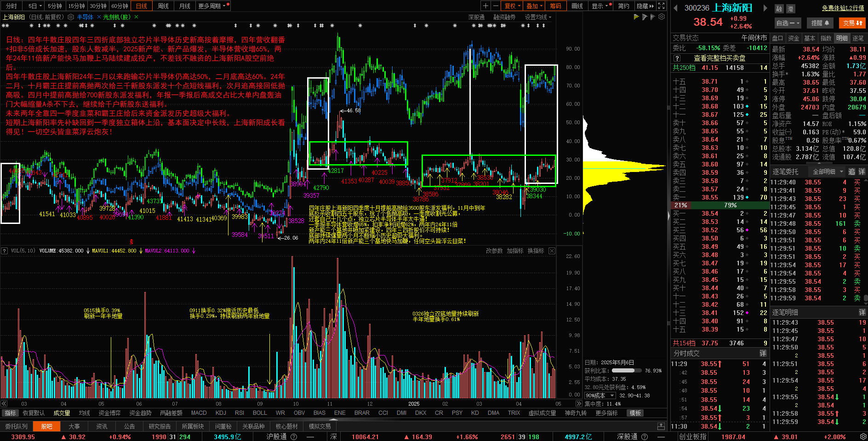Zoom in chart with plus icon
This screenshot has height=441, width=868.
[485, 6]
